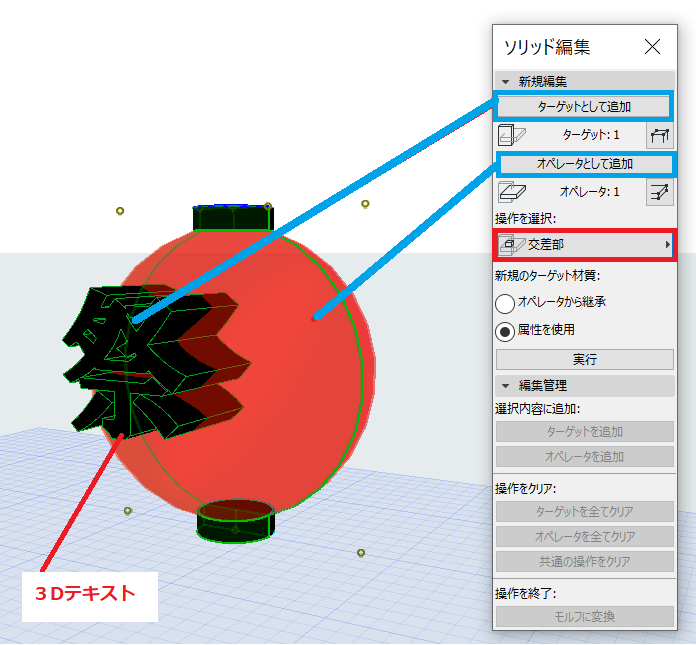
Task: Click the ソリッド編集 palette title
Action: (x=547, y=47)
